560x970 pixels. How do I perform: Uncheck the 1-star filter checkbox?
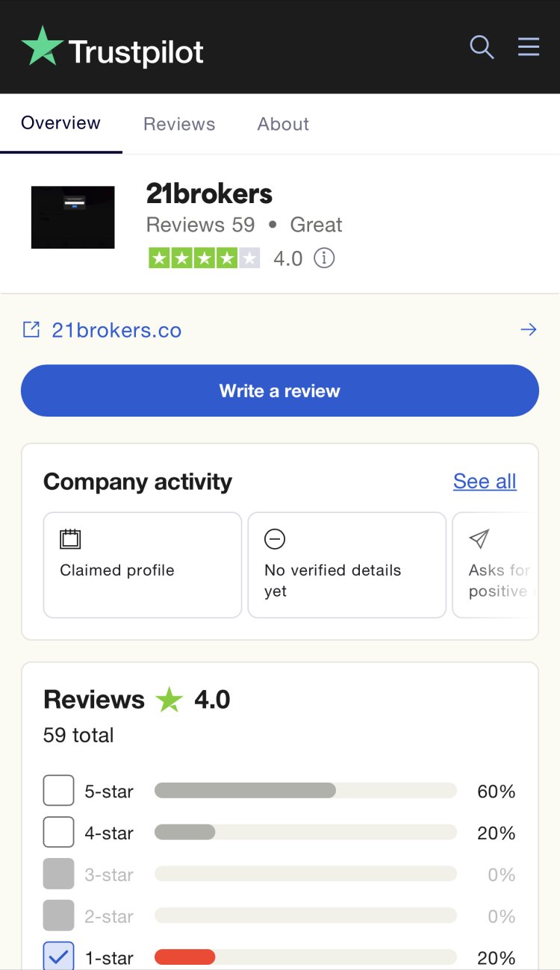coord(59,957)
